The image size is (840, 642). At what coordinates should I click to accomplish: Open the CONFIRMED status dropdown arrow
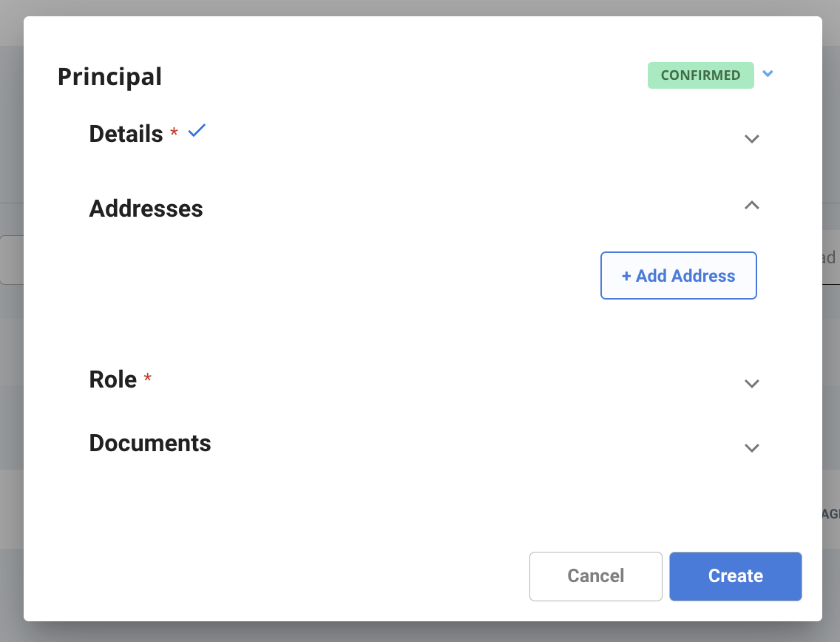pos(768,74)
